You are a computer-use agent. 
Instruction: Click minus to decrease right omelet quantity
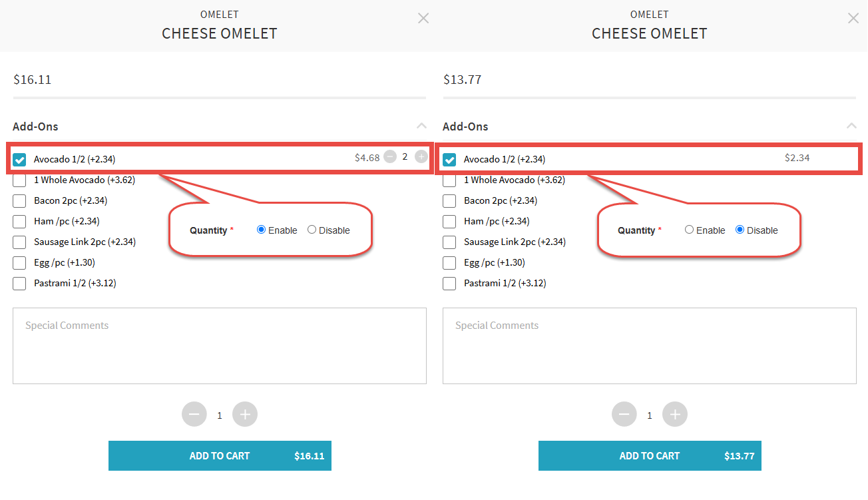point(624,415)
